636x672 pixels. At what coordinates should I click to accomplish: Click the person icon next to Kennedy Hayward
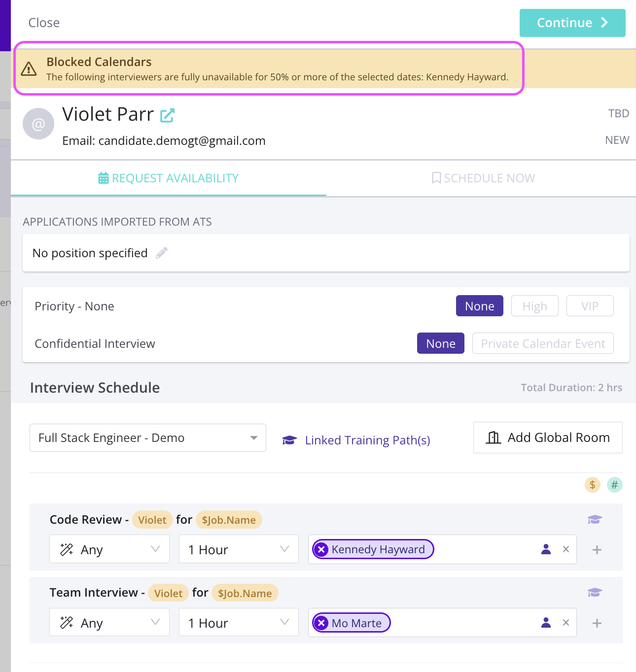click(546, 549)
